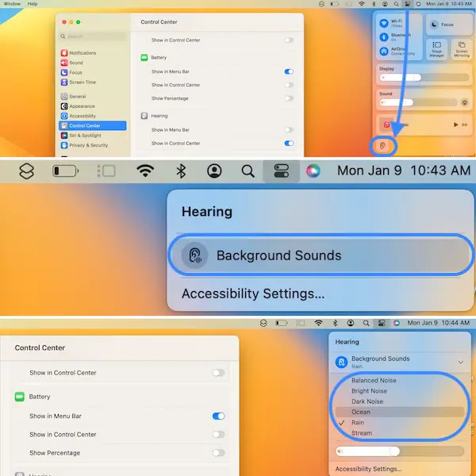Choose Ocean from the background sounds list
The width and height of the screenshot is (476, 476).
tap(361, 412)
